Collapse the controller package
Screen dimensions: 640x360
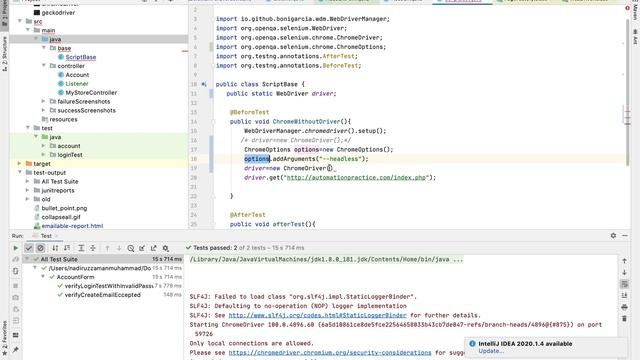pos(44,66)
